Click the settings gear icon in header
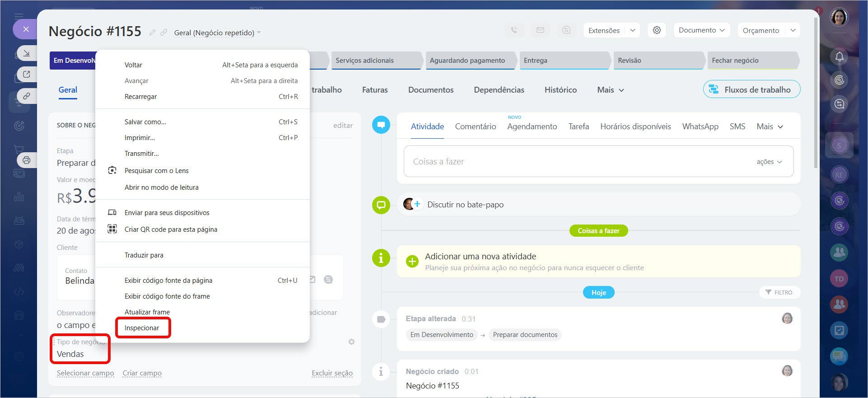 tap(657, 30)
